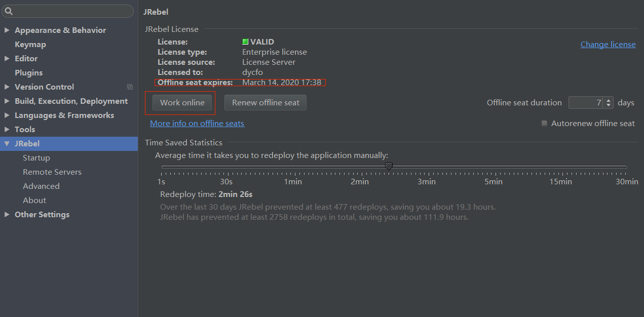Open the Keymap settings page
The width and height of the screenshot is (644, 317).
pyautogui.click(x=30, y=45)
